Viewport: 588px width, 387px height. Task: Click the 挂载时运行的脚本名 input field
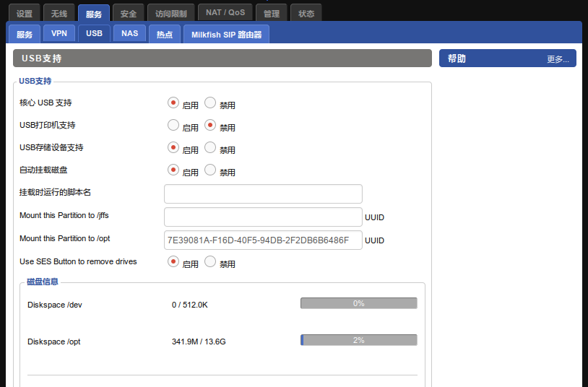point(263,193)
